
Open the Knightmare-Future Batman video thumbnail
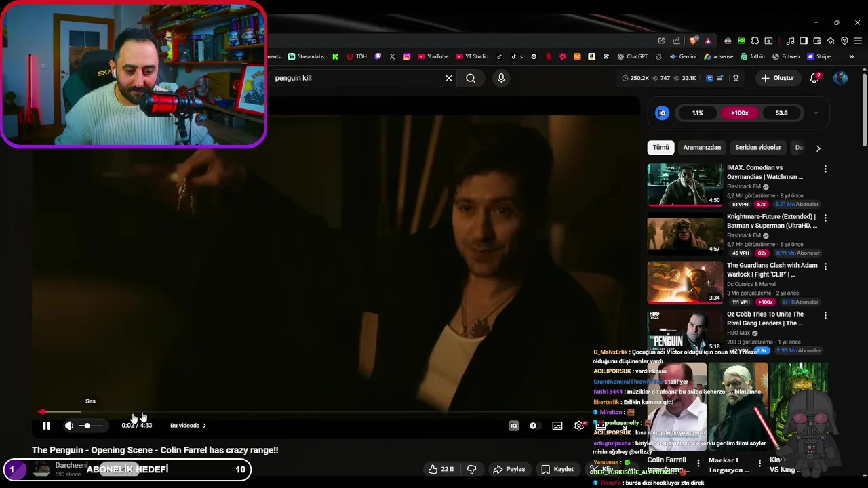pyautogui.click(x=685, y=233)
